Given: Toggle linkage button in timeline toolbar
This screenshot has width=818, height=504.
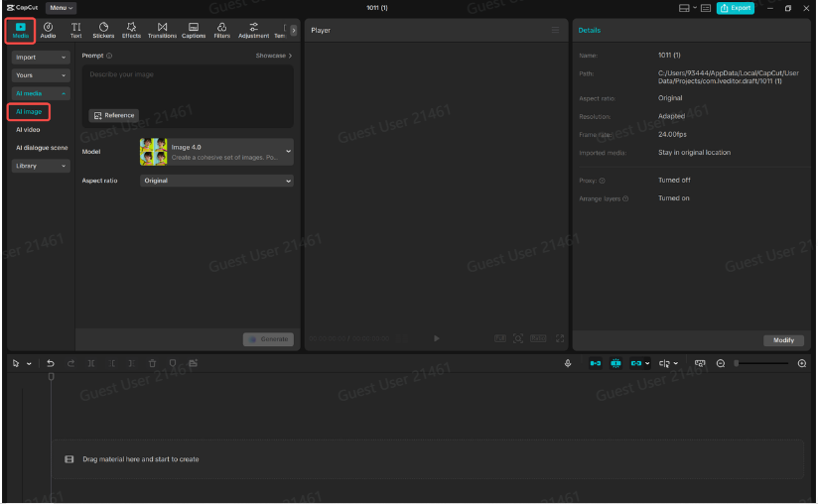Looking at the screenshot, I should click(636, 364).
